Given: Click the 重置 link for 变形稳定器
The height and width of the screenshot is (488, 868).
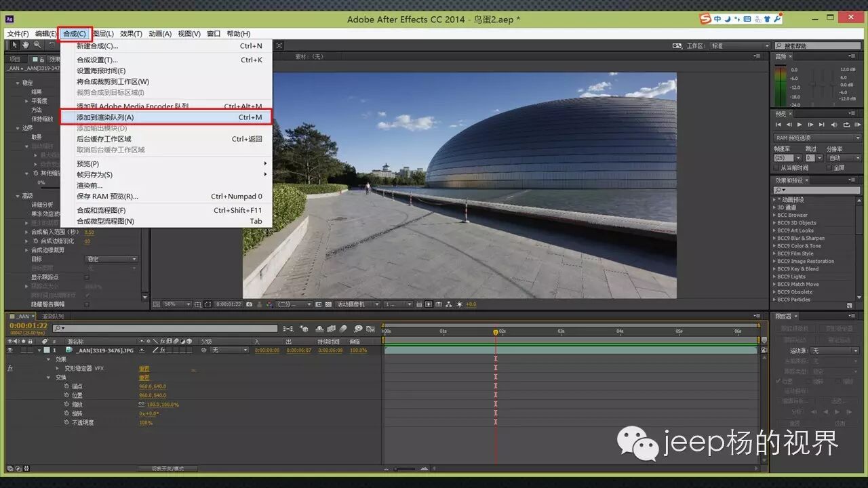Looking at the screenshot, I should (144, 369).
